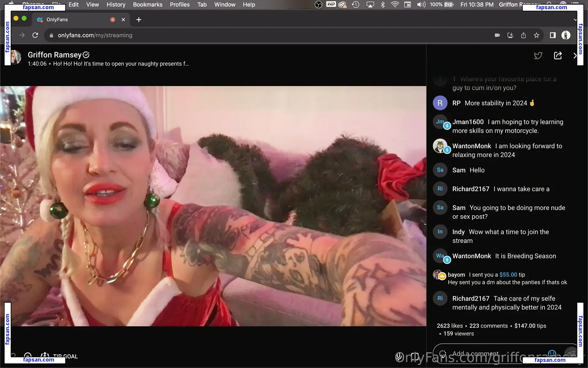Open the Bookmarks menu

(x=148, y=5)
